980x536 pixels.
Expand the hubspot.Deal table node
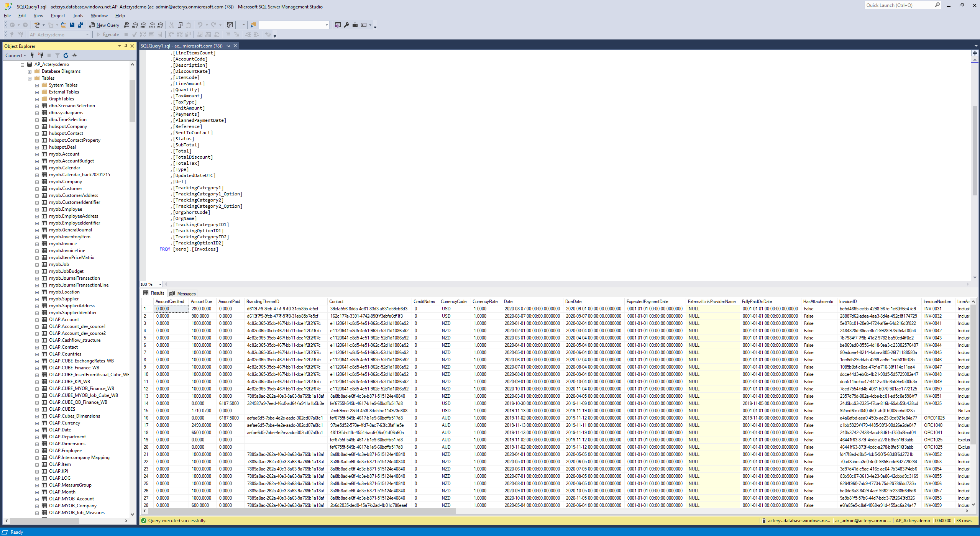37,147
